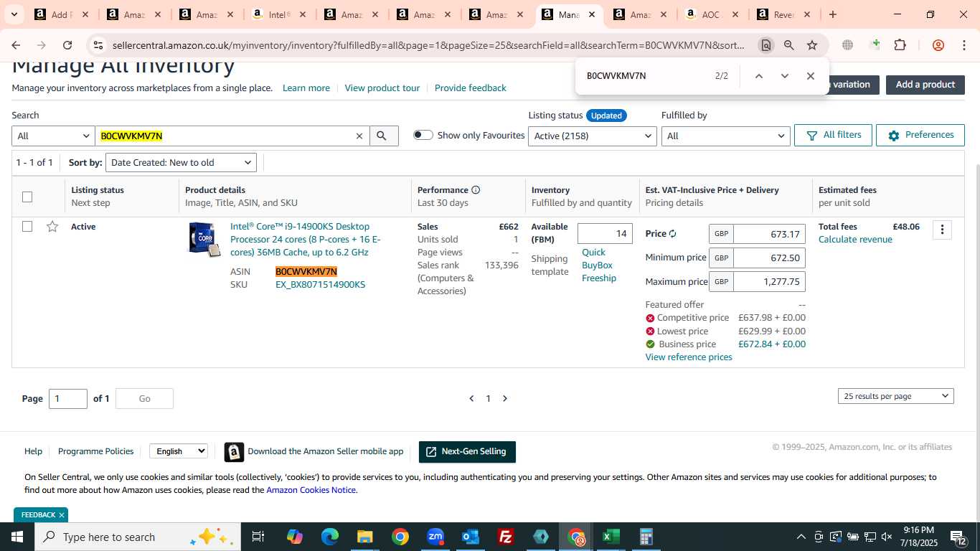The width and height of the screenshot is (980, 551).
Task: Open the Learn more link
Action: pos(306,88)
